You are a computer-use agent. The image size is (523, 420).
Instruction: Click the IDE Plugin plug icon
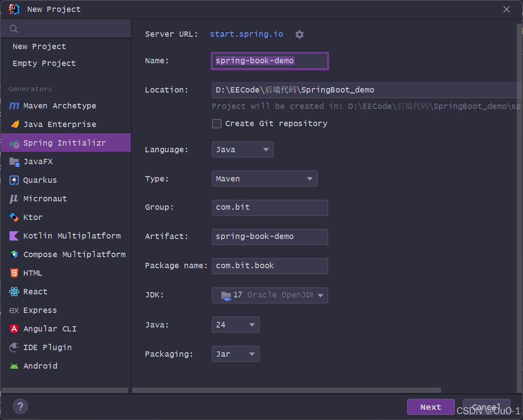(x=14, y=347)
